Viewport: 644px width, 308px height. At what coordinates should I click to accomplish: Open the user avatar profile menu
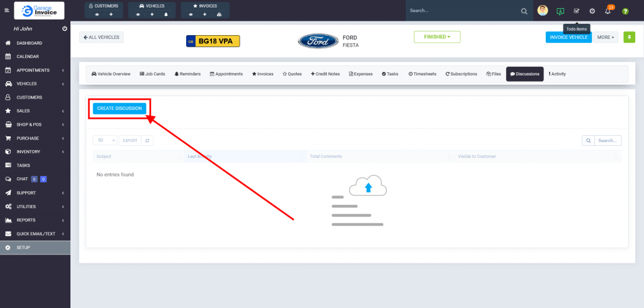(x=543, y=11)
